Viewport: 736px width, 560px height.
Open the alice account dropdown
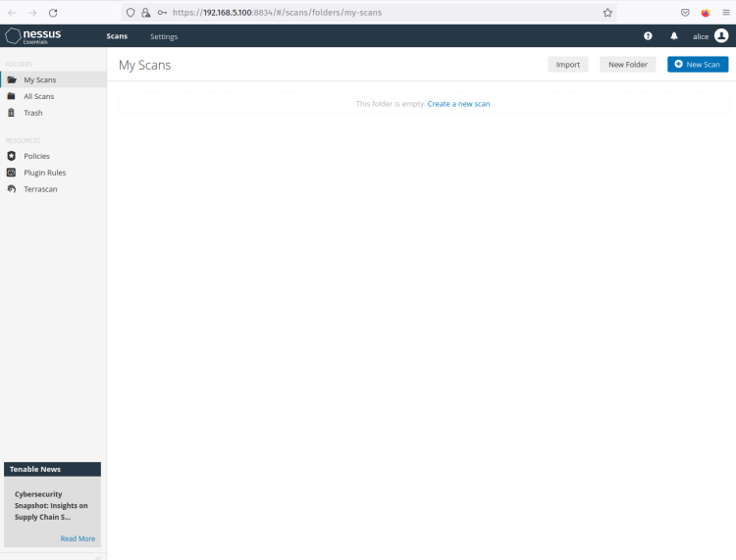701,36
